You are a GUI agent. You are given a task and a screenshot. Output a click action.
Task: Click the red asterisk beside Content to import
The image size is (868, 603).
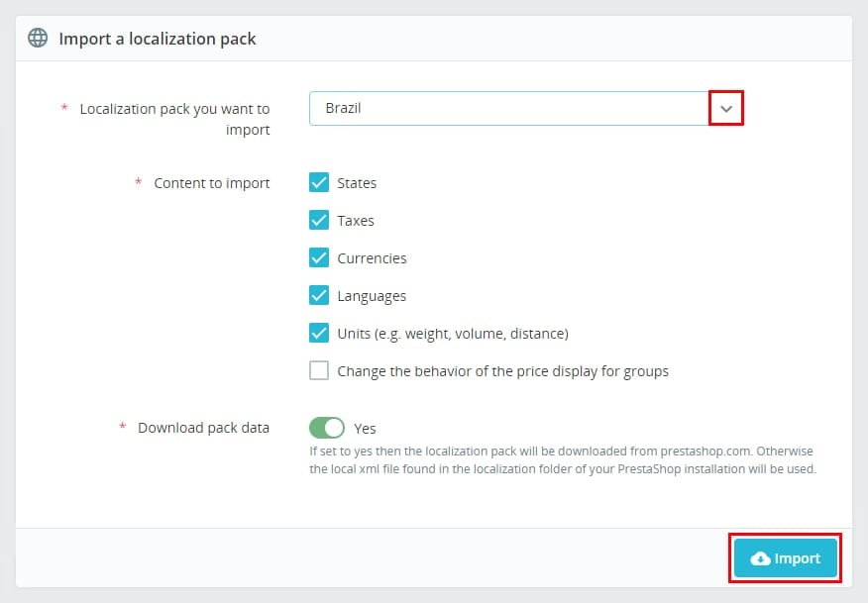tap(140, 182)
